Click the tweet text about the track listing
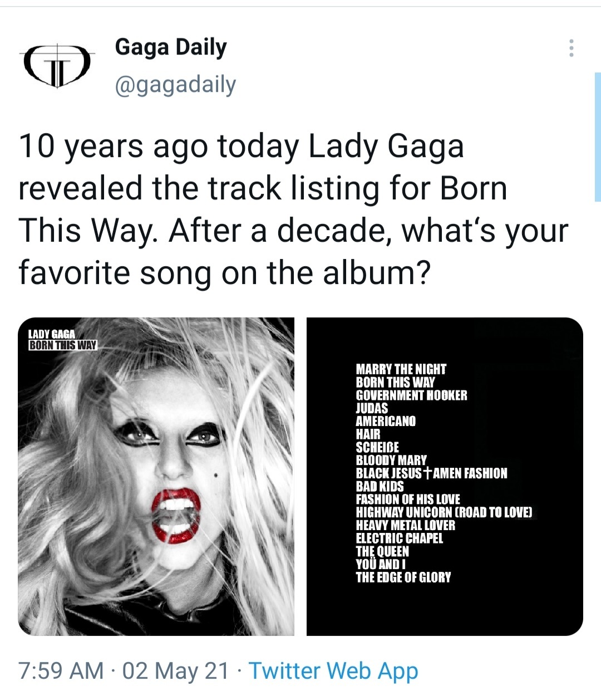Screen dimensions: 601x700 click(293, 209)
